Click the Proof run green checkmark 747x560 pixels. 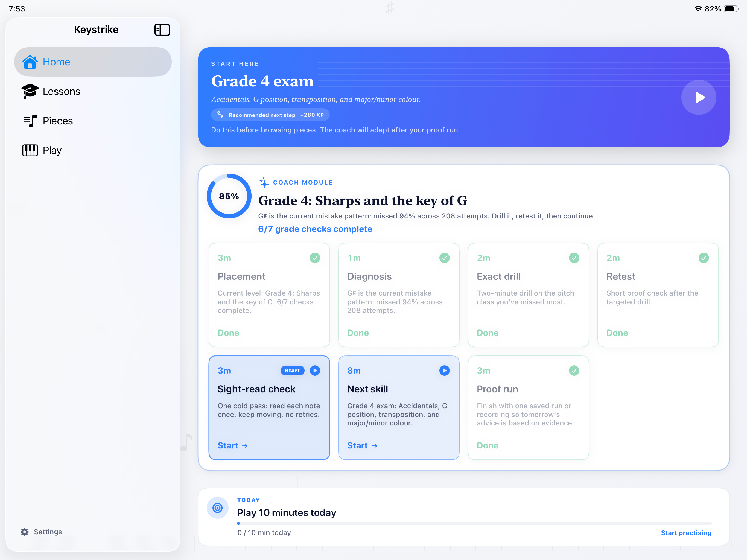[574, 371]
